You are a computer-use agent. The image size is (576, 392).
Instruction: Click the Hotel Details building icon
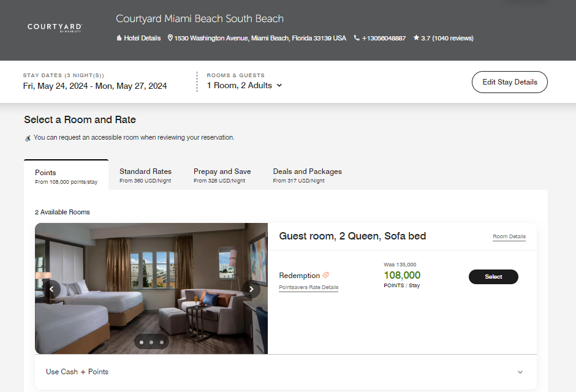click(x=119, y=38)
